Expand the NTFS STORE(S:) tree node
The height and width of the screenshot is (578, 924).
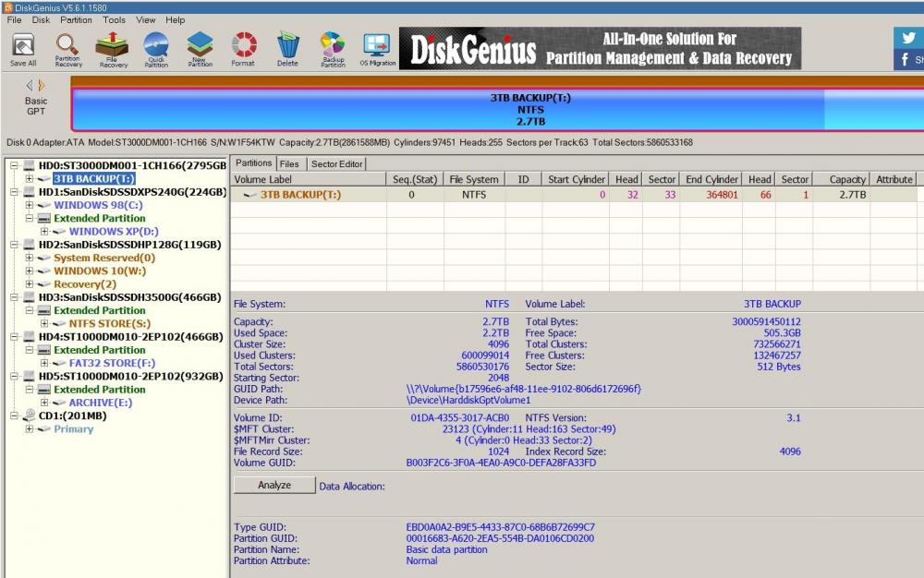click(x=44, y=324)
